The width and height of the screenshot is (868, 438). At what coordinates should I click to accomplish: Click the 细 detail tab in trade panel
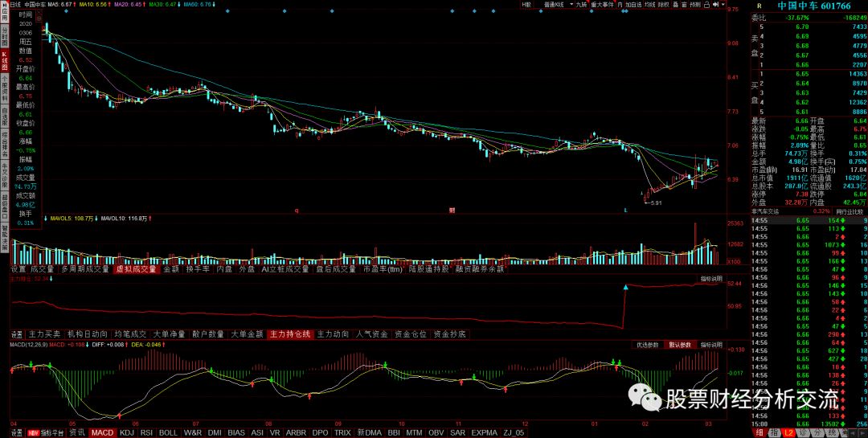pyautogui.click(x=759, y=432)
